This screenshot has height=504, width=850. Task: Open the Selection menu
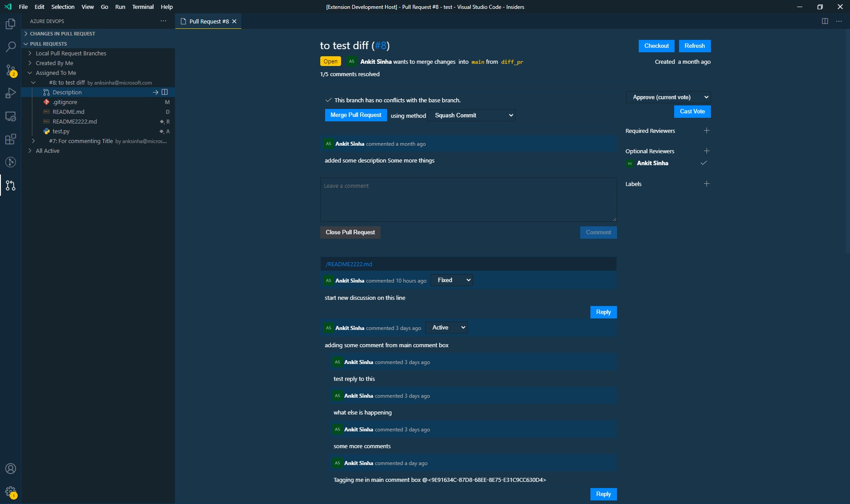[x=63, y=7]
